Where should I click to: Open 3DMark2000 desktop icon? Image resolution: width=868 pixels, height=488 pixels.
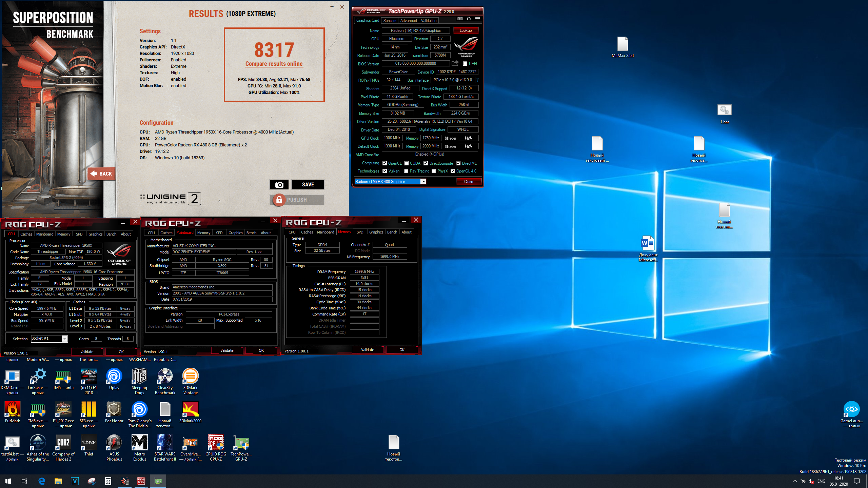191,412
